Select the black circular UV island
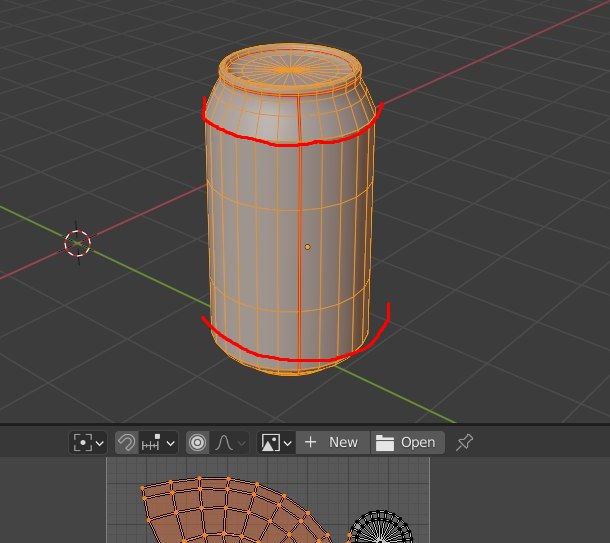 coord(380,527)
